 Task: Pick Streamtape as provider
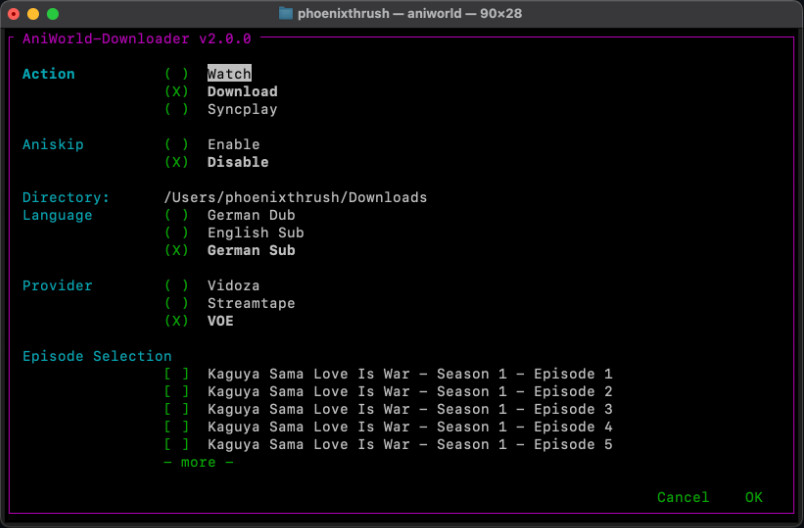click(251, 303)
